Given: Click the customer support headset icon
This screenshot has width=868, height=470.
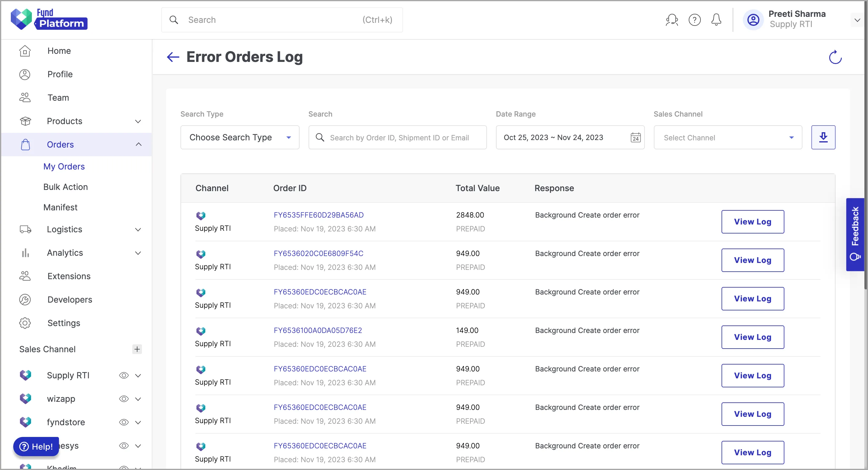Looking at the screenshot, I should pyautogui.click(x=672, y=20).
